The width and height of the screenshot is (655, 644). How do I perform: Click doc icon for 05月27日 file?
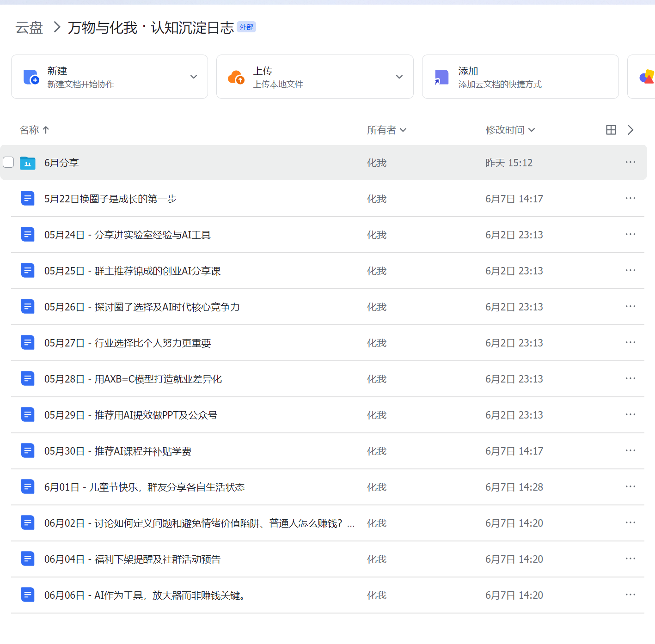point(28,343)
